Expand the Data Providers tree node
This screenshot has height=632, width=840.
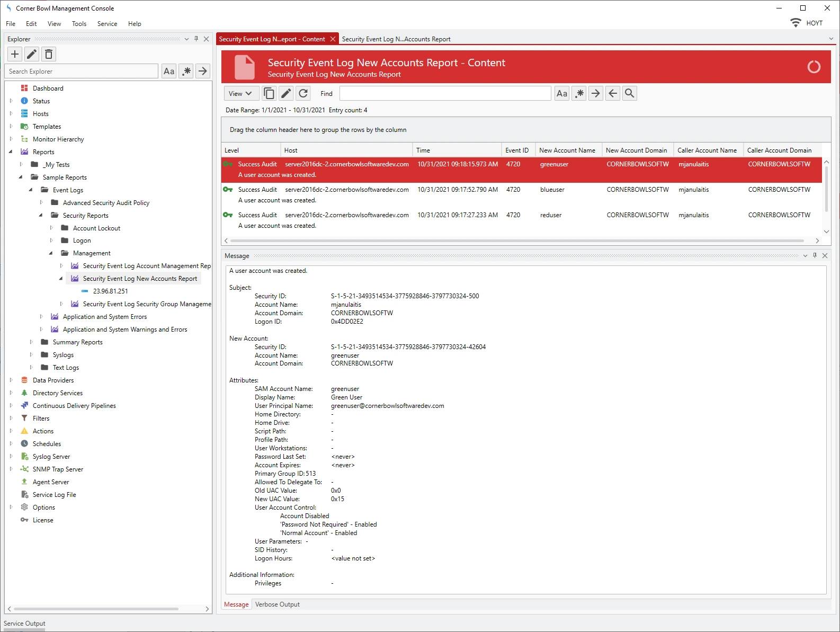click(x=11, y=380)
